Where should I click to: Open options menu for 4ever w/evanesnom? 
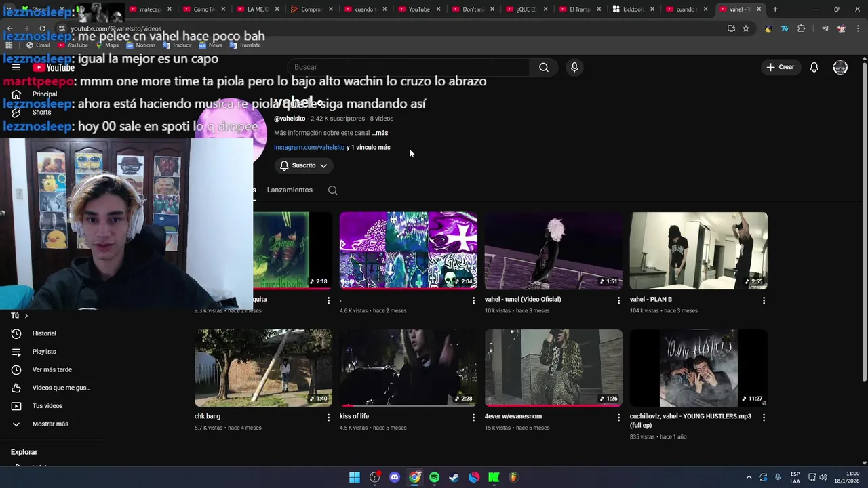(x=618, y=417)
